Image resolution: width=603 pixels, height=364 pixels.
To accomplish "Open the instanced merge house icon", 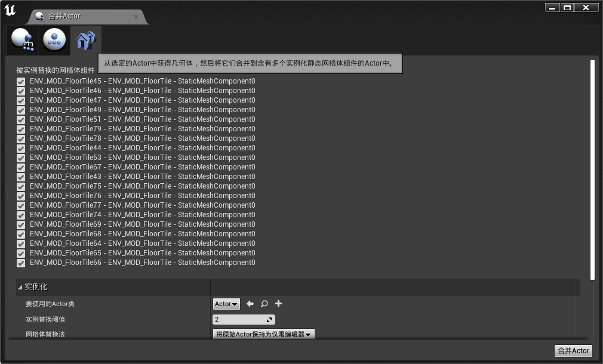I will pyautogui.click(x=85, y=40).
